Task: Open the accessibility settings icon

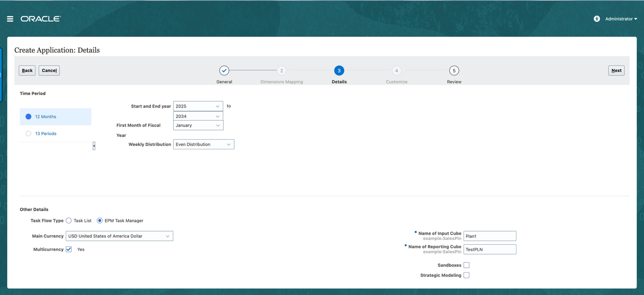Action: point(597,19)
